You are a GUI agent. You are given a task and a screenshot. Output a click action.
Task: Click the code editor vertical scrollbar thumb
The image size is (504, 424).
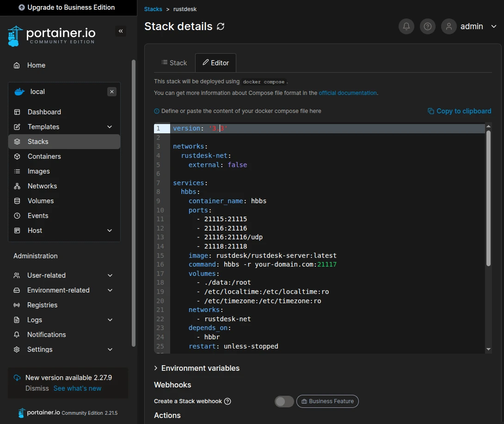[x=488, y=198]
